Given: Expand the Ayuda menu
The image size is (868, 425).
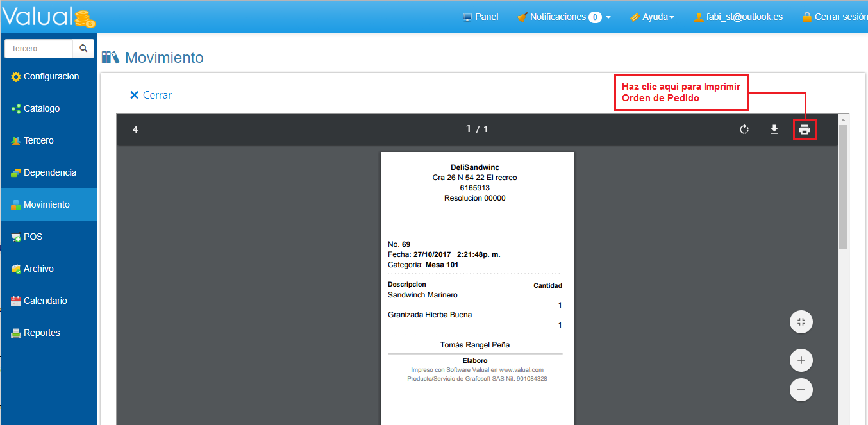Looking at the screenshot, I should point(653,17).
